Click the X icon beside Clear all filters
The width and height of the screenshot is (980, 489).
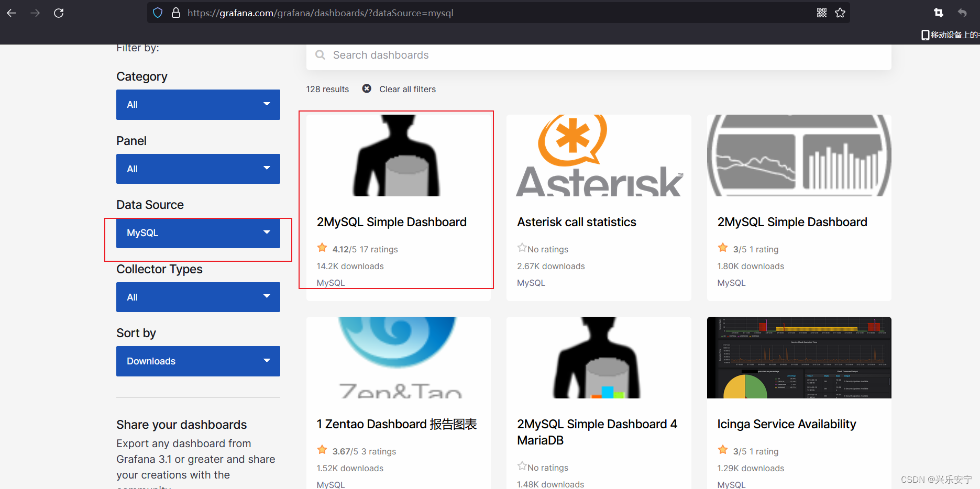click(x=367, y=88)
